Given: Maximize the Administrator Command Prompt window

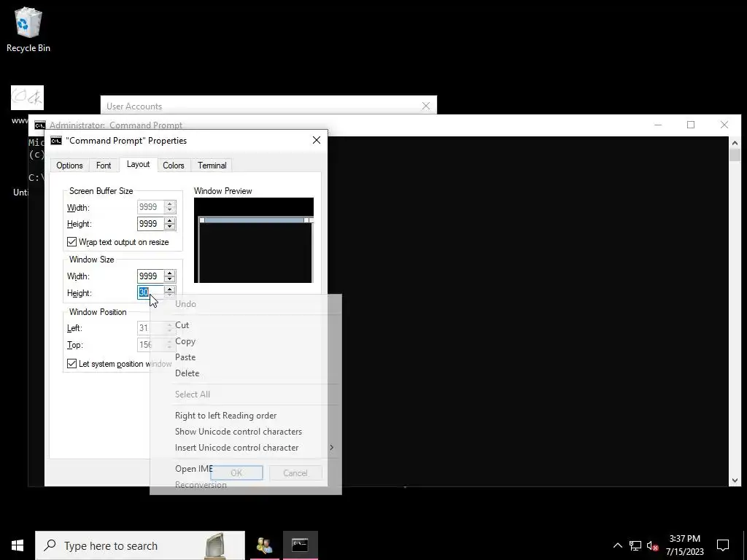Looking at the screenshot, I should (x=691, y=125).
